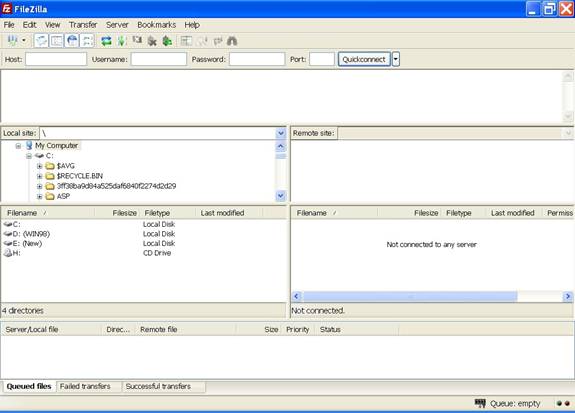
Task: Collapse the My Computer tree node
Action: [18, 146]
